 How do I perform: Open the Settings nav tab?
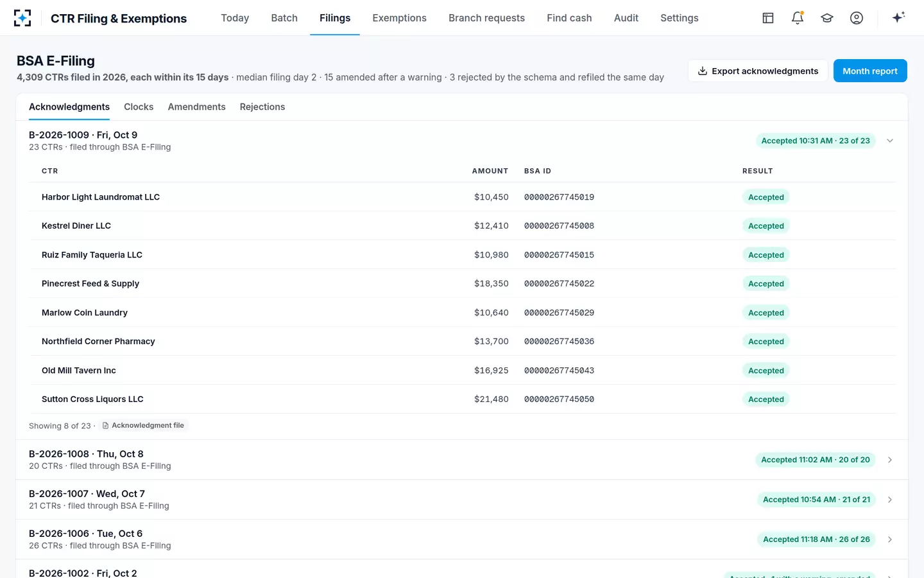click(680, 18)
